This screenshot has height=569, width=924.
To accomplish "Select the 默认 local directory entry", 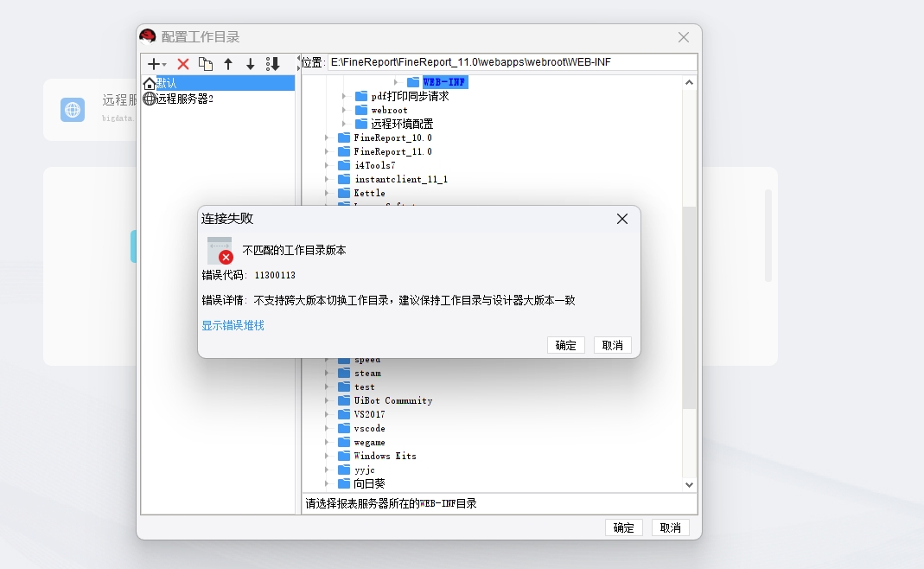I will coord(218,83).
